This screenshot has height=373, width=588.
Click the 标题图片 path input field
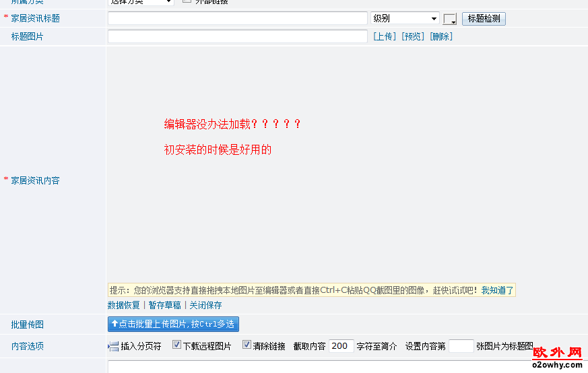coord(238,36)
